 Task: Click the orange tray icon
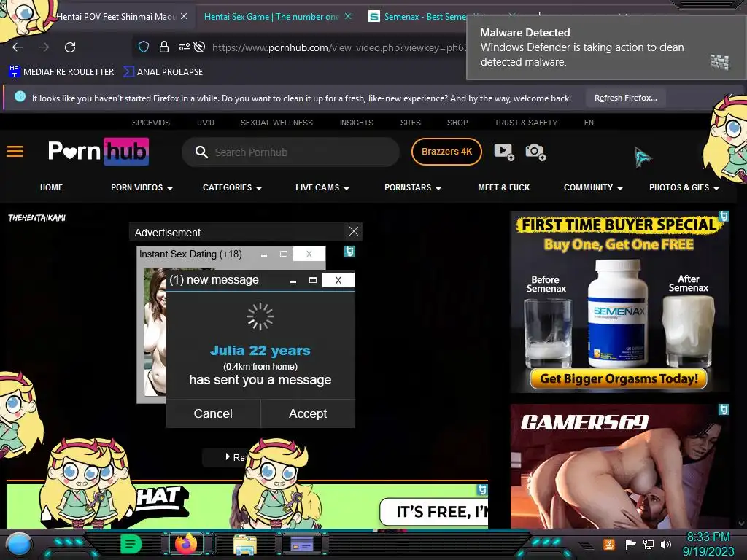[609, 544]
